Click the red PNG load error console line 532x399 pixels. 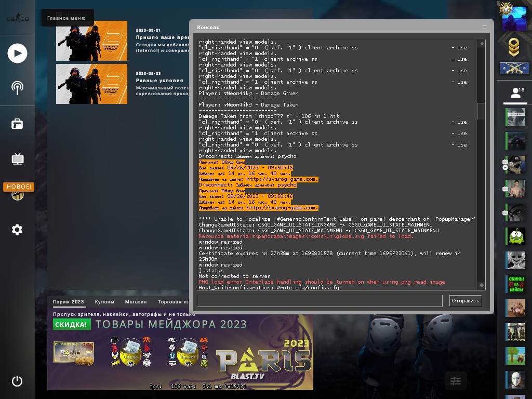(x=322, y=282)
